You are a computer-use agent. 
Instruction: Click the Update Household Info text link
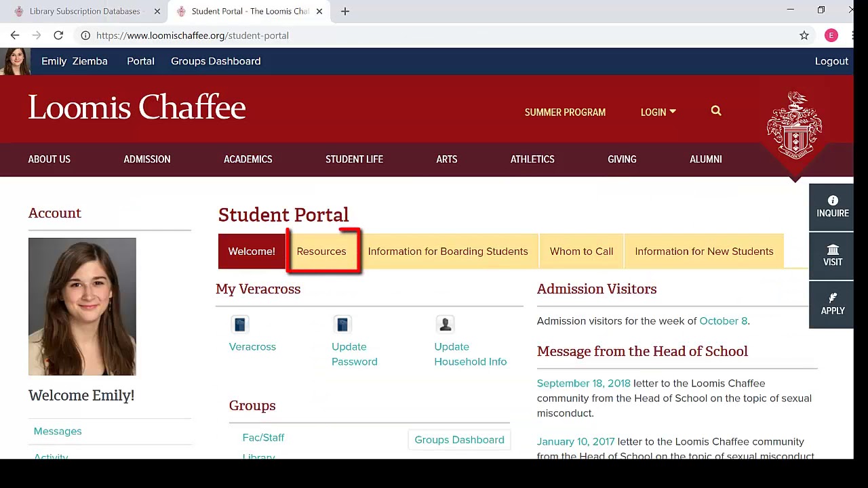click(471, 354)
